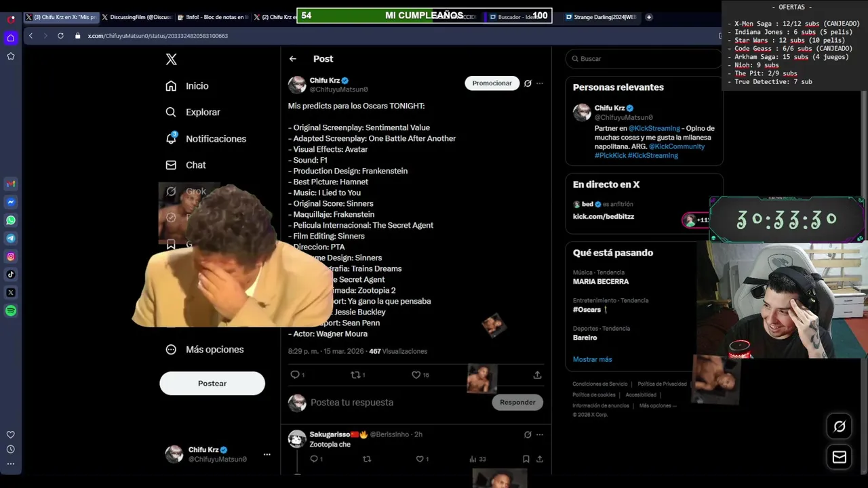The image size is (868, 488).
Task: Open MARIA BECERRA trend
Action: 601,282
